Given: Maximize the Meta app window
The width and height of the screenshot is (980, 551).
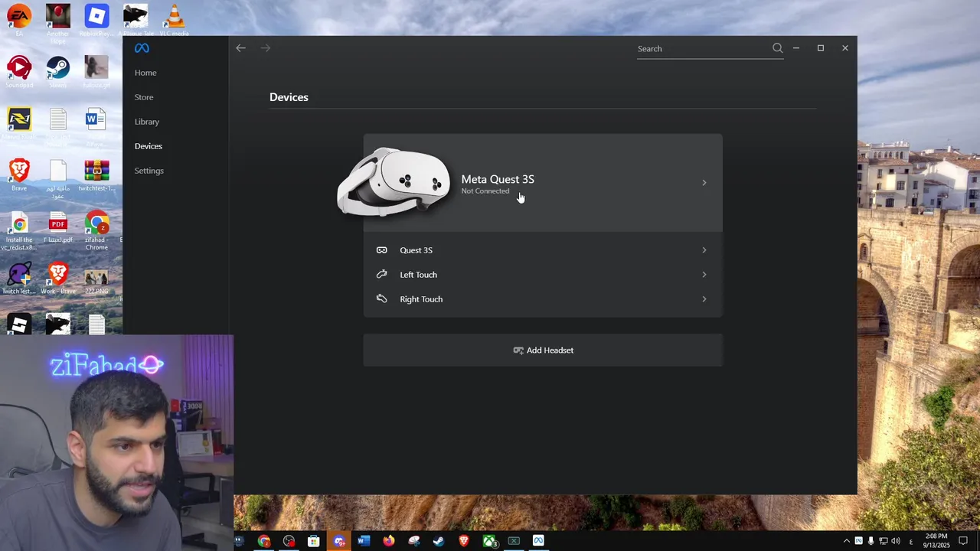Looking at the screenshot, I should click(x=821, y=48).
